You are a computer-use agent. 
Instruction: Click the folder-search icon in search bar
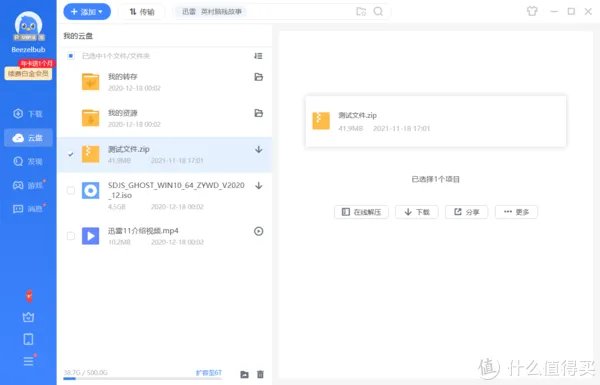click(361, 11)
